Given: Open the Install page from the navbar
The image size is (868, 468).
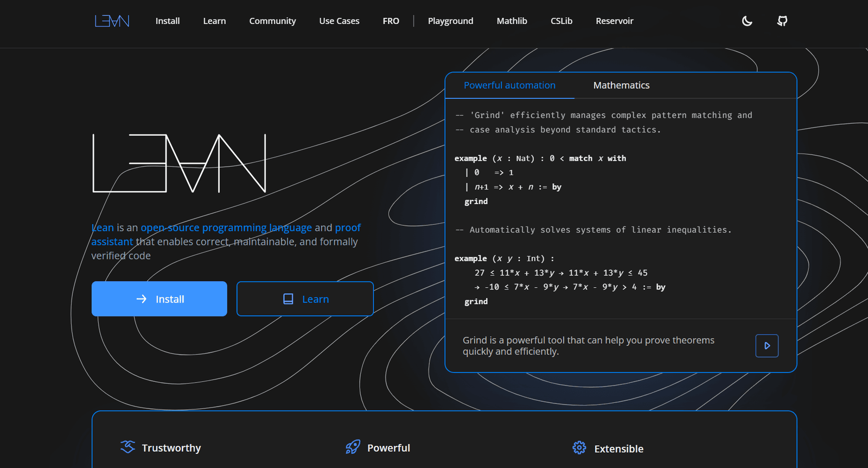Looking at the screenshot, I should pos(168,21).
